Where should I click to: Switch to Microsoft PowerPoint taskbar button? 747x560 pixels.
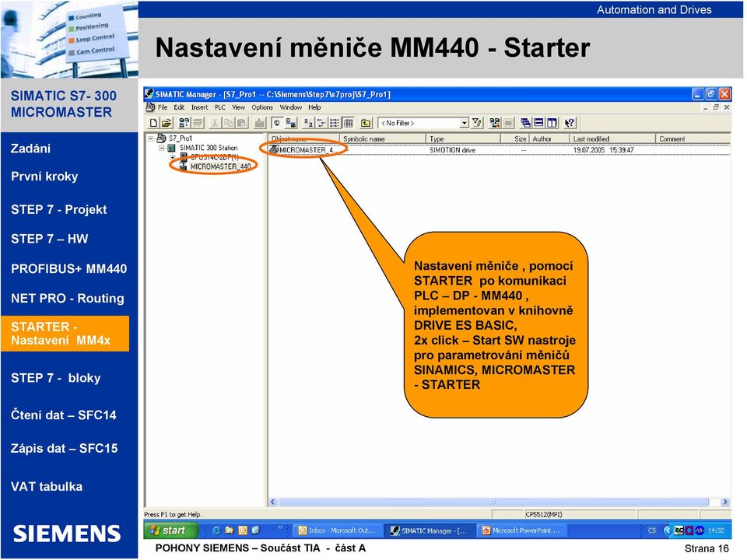[x=523, y=530]
